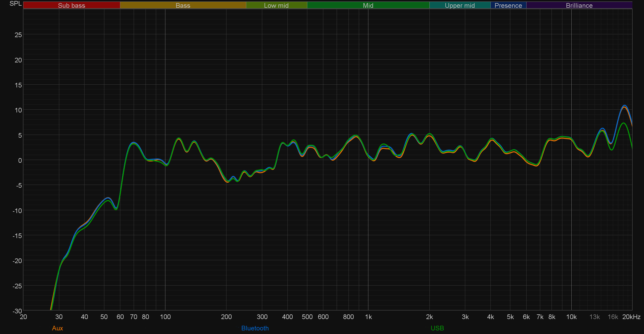644x334 pixels.
Task: Click the 25 dB level label
Action: (x=18, y=35)
